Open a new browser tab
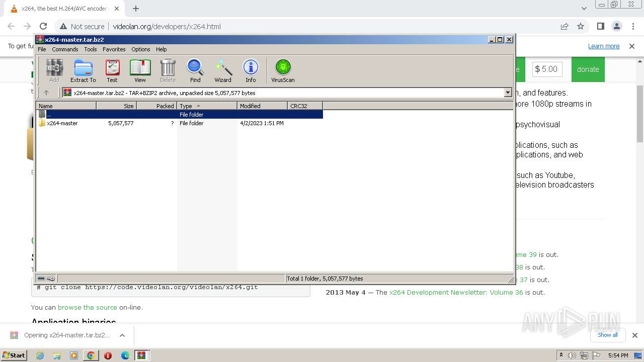 point(136,9)
